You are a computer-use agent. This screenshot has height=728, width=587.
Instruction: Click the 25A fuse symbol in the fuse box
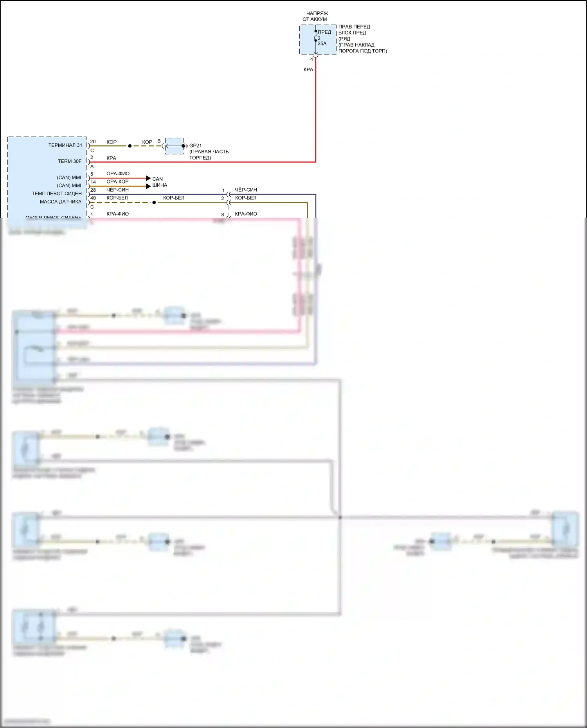pyautogui.click(x=316, y=36)
